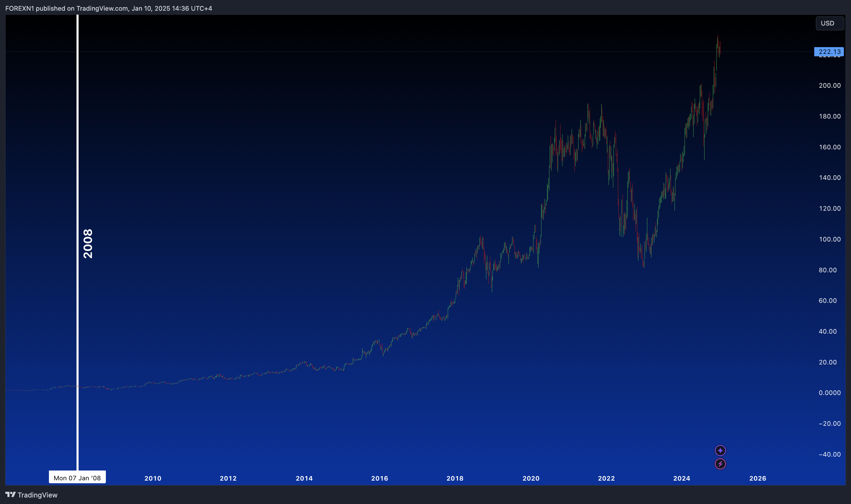The width and height of the screenshot is (851, 504).
Task: Click the 2018 time axis label
Action: 455,478
